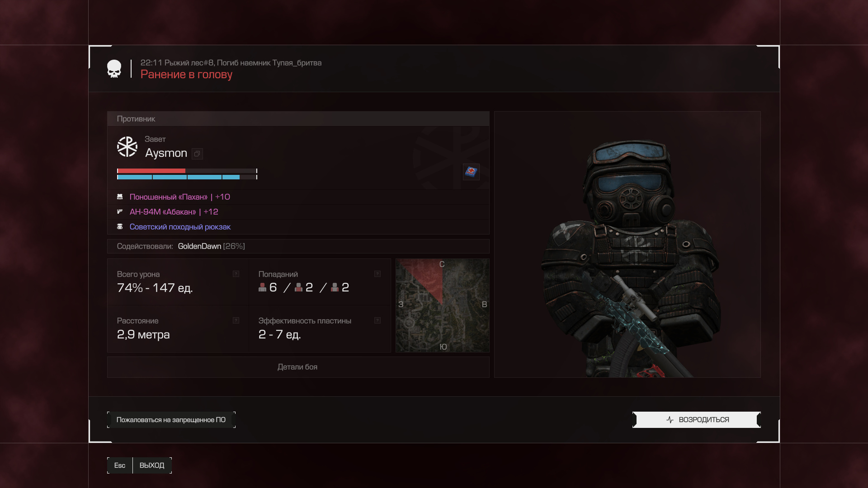The height and width of the screenshot is (488, 868).
Task: Click the Aysmon player name
Action: point(166,153)
